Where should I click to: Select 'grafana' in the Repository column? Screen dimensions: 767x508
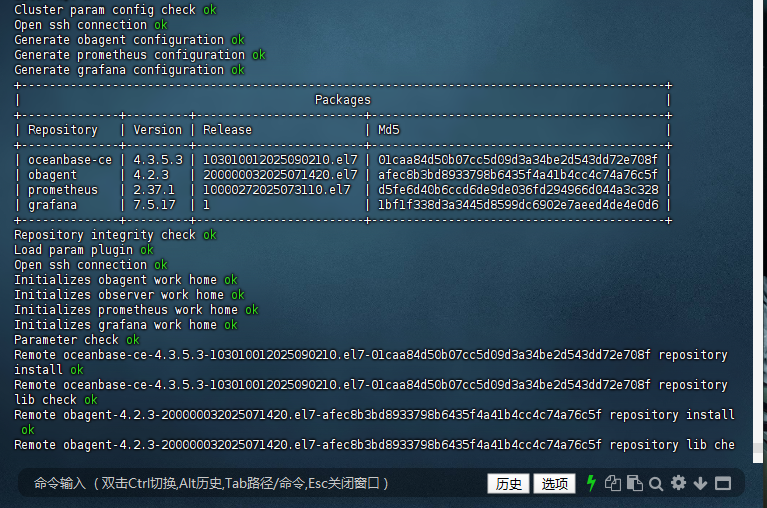pos(52,205)
